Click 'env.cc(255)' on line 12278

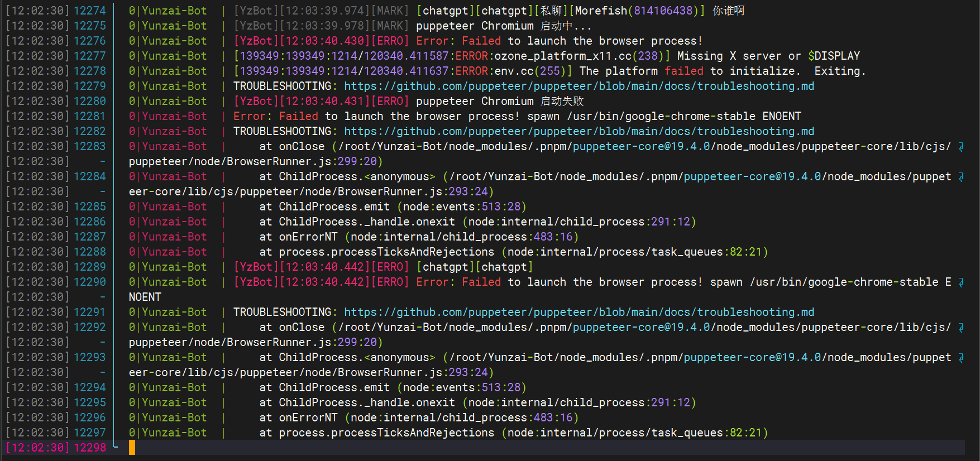[530, 71]
